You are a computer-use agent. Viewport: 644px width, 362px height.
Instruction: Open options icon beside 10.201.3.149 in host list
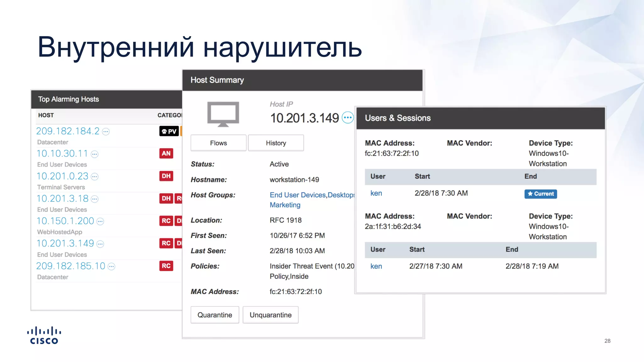(x=100, y=244)
